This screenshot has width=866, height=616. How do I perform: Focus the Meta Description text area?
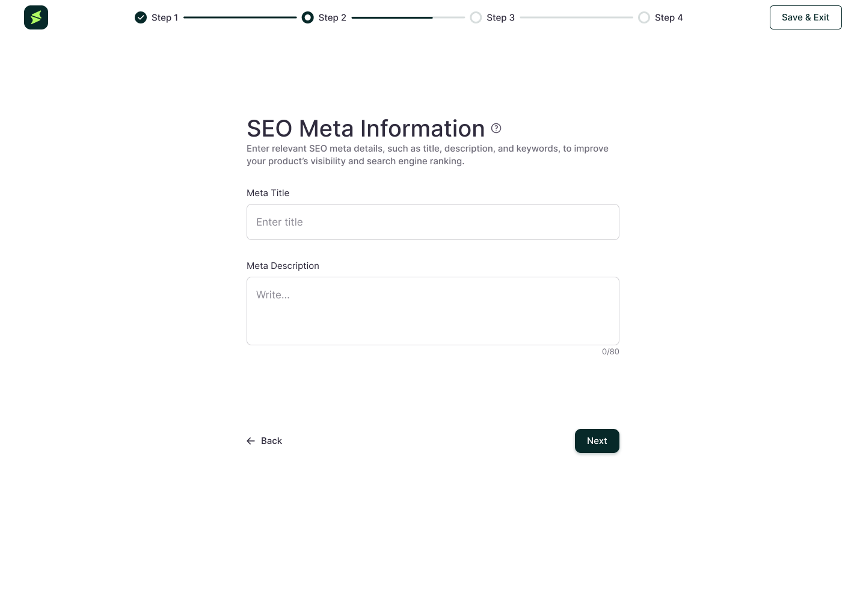[x=433, y=311]
